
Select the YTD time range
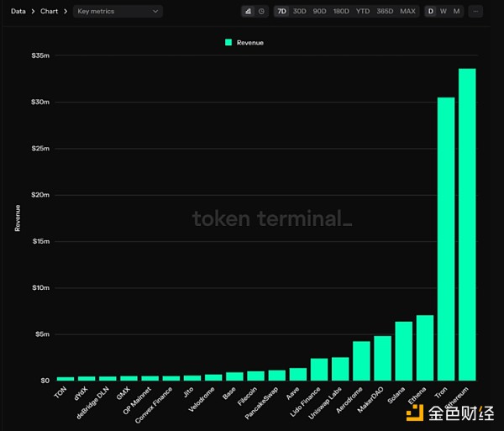pos(364,12)
